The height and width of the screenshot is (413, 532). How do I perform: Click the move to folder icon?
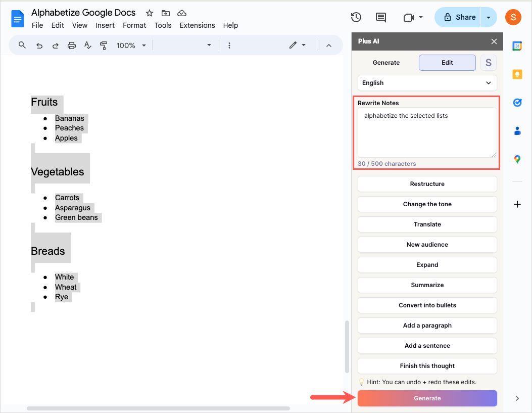(166, 13)
